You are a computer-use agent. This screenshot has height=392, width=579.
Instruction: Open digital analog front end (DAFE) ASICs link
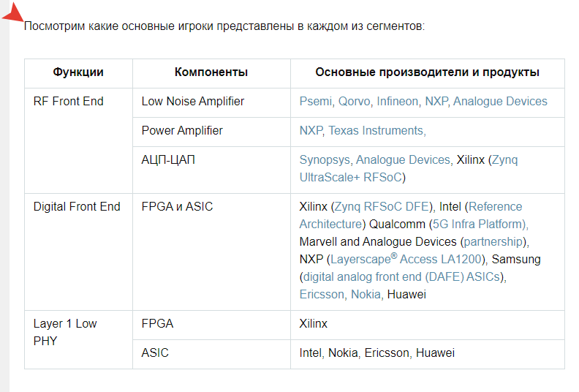tap(401, 276)
